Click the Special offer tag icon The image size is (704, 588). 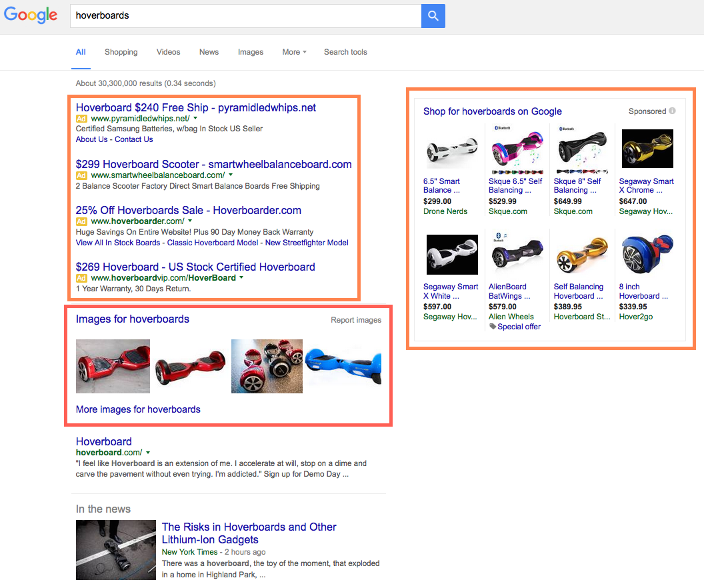pos(492,326)
